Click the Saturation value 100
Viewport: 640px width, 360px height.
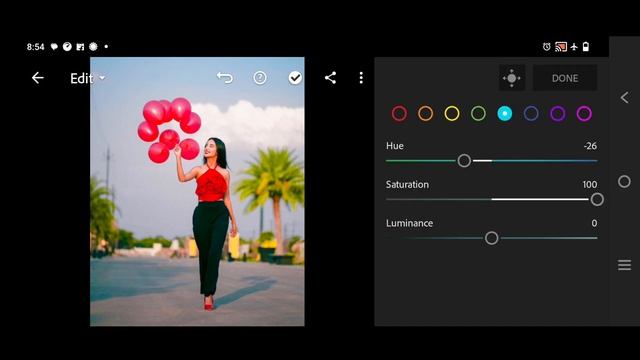point(590,184)
